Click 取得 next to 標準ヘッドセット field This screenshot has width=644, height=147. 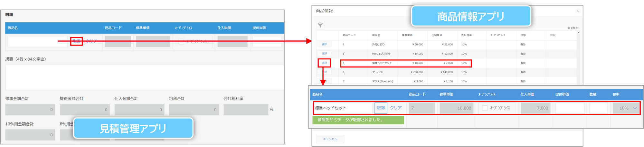(x=381, y=108)
